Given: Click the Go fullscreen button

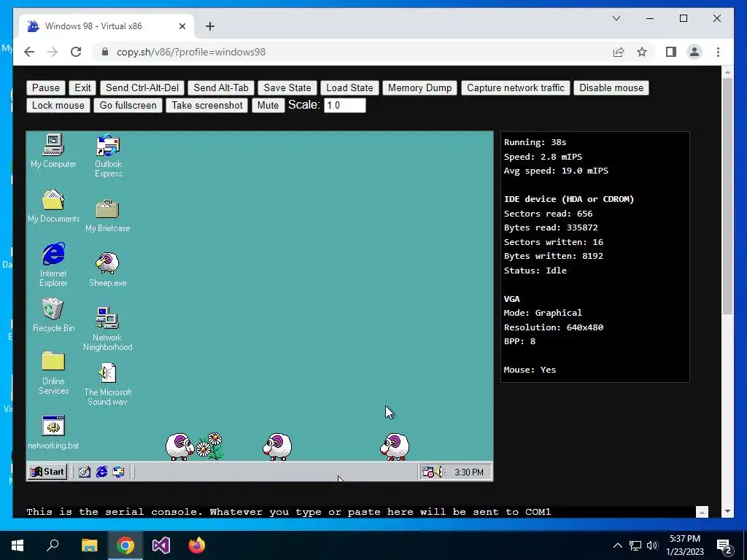Looking at the screenshot, I should pos(128,105).
